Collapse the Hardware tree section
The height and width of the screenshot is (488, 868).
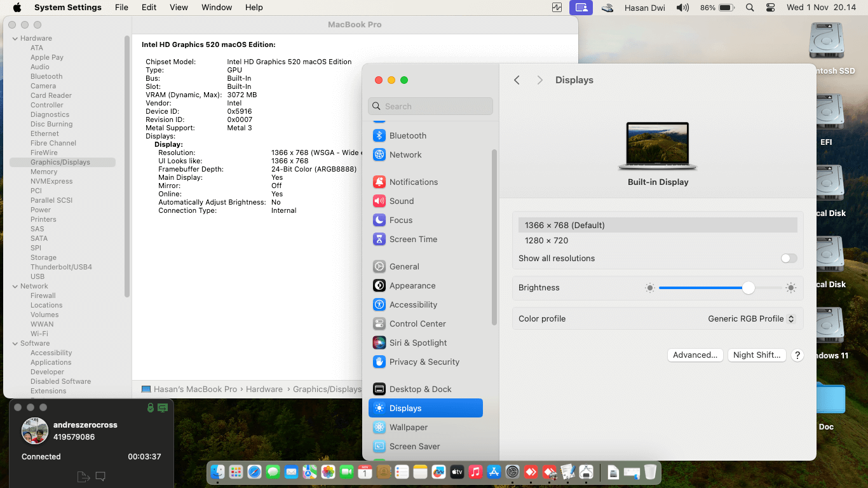(15, 38)
